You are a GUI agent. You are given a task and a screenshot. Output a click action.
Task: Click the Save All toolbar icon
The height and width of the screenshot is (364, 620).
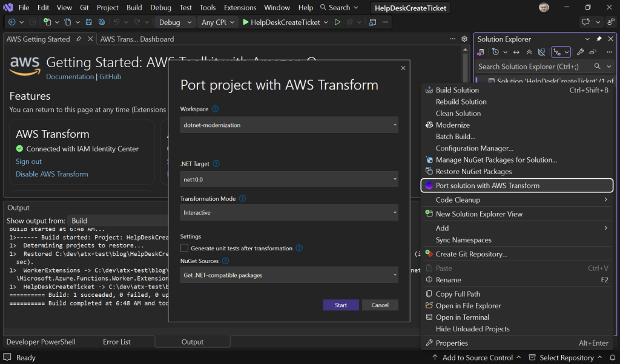[x=102, y=22]
